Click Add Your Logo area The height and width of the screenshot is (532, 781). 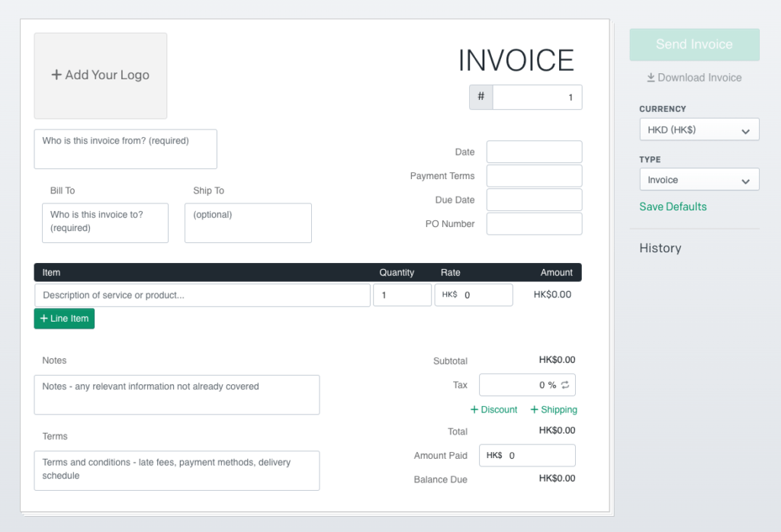[101, 75]
